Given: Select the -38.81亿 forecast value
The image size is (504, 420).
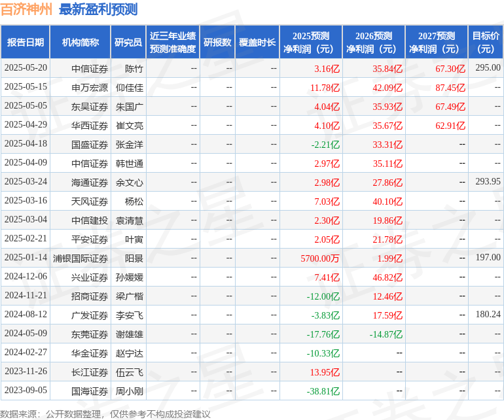Looking at the screenshot, I should coord(323,391).
